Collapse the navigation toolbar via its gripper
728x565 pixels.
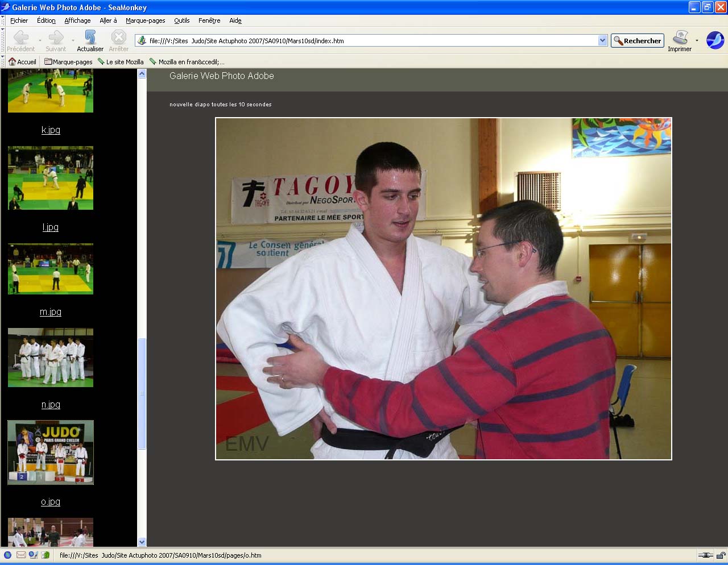2,40
